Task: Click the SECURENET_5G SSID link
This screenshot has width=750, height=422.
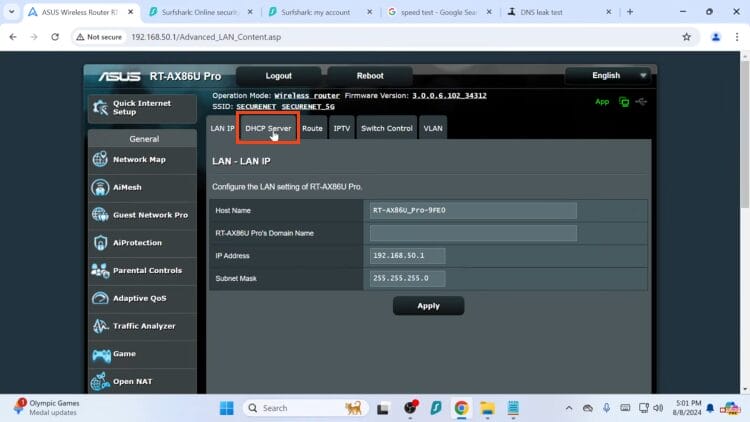Action: (x=308, y=107)
